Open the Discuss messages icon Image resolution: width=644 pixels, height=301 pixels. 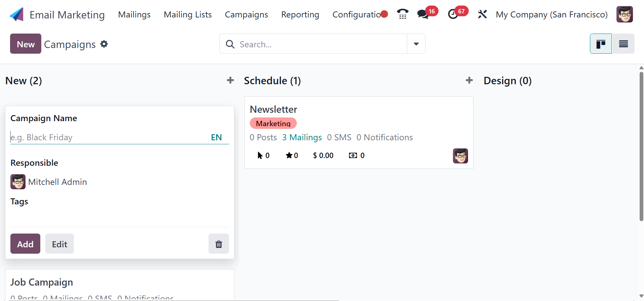pos(423,14)
